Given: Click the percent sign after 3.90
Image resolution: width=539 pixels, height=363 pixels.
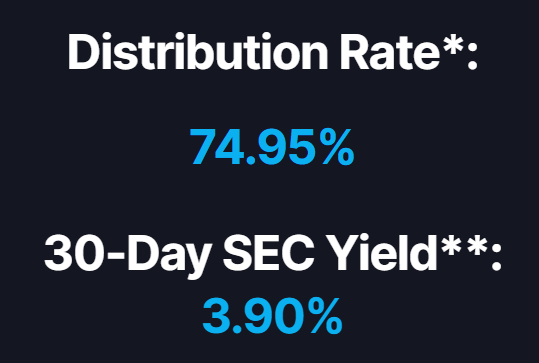Looking at the screenshot, I should 326,316.
